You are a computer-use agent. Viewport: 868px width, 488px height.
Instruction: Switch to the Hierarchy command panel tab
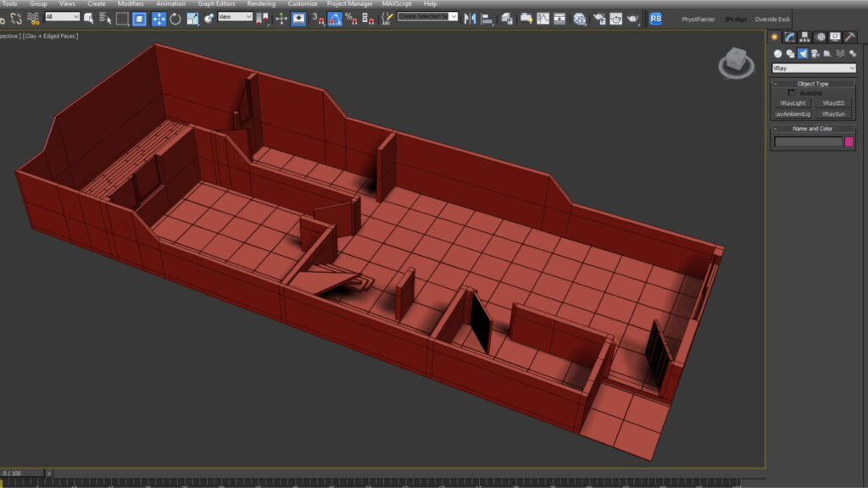click(x=805, y=37)
